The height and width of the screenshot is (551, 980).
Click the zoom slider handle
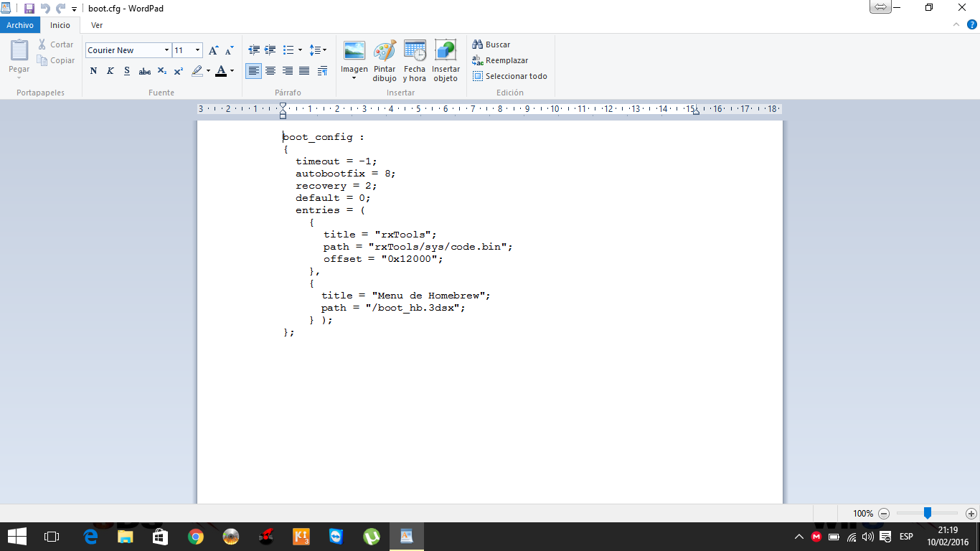click(927, 513)
